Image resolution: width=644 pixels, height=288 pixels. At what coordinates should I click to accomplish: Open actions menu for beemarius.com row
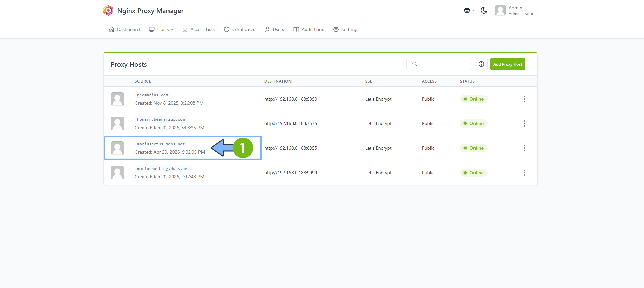524,99
